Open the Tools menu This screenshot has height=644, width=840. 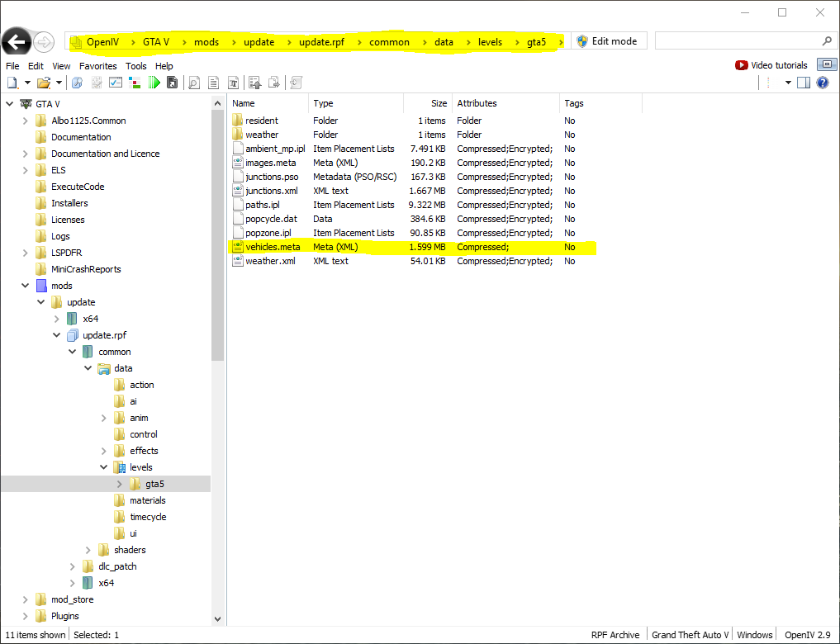(135, 66)
